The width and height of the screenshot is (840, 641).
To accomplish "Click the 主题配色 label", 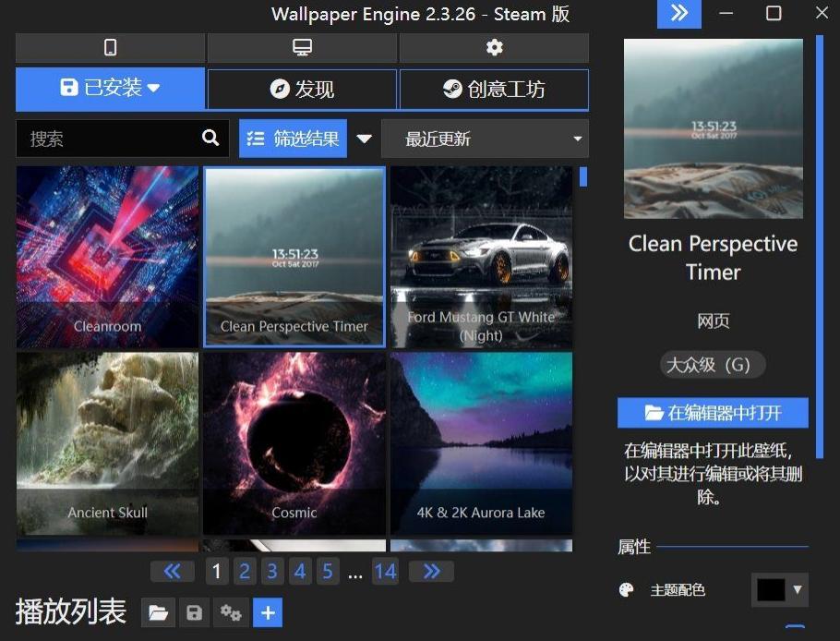I will point(678,590).
